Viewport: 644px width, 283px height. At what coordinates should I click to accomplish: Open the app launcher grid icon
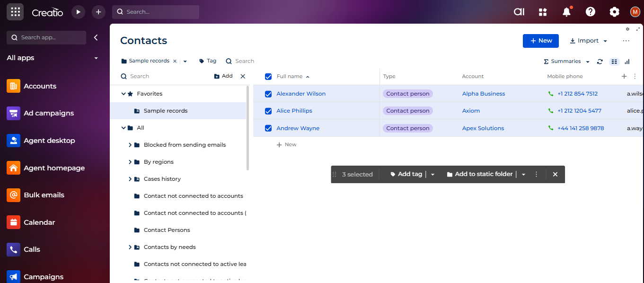click(x=15, y=12)
